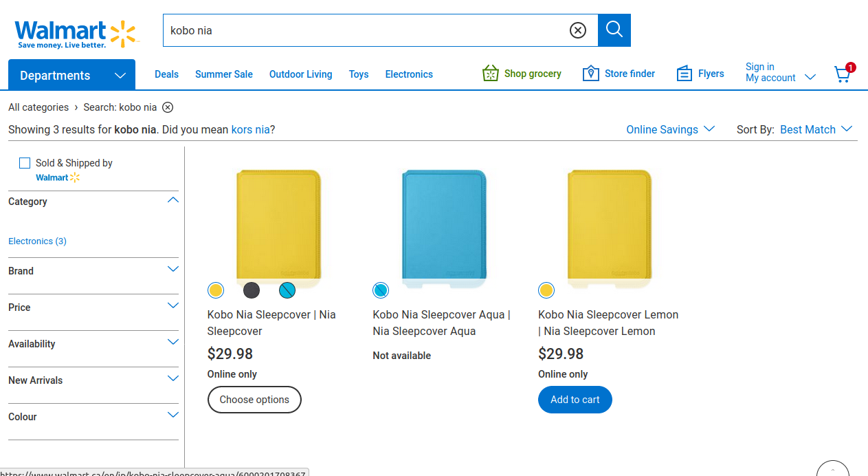The image size is (868, 476).
Task: Open the Sort By Best Match dropdown
Action: pos(816,129)
